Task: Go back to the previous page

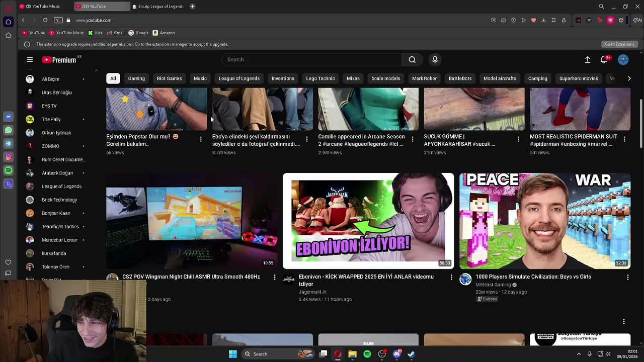Action: pyautogui.click(x=23, y=20)
